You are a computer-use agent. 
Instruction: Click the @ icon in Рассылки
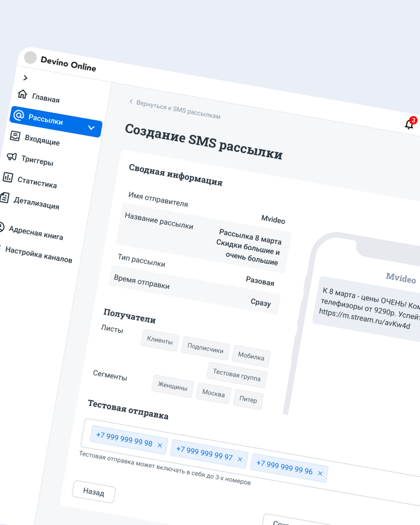click(x=19, y=115)
